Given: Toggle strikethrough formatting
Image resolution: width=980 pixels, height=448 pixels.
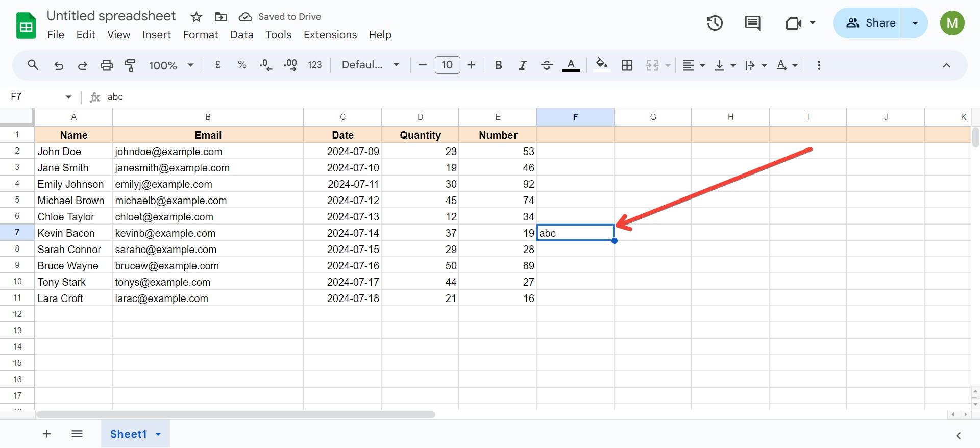Looking at the screenshot, I should click(x=547, y=65).
